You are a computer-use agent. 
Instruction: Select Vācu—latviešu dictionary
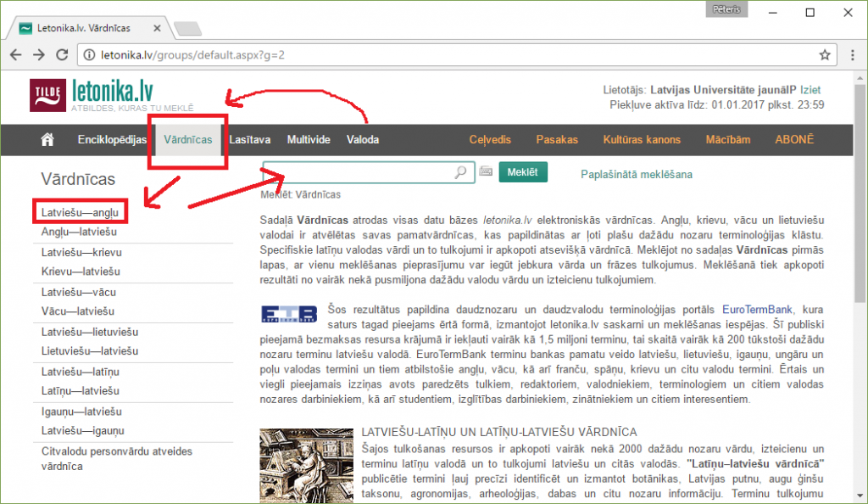pos(77,311)
